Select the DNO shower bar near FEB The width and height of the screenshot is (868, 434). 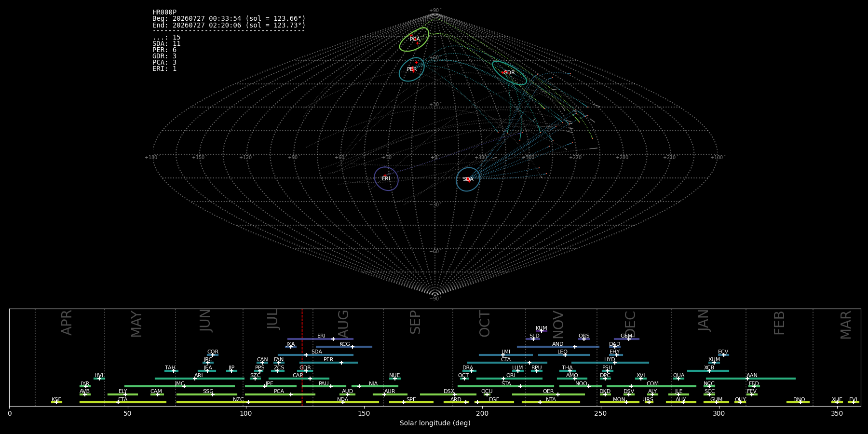[x=798, y=402]
